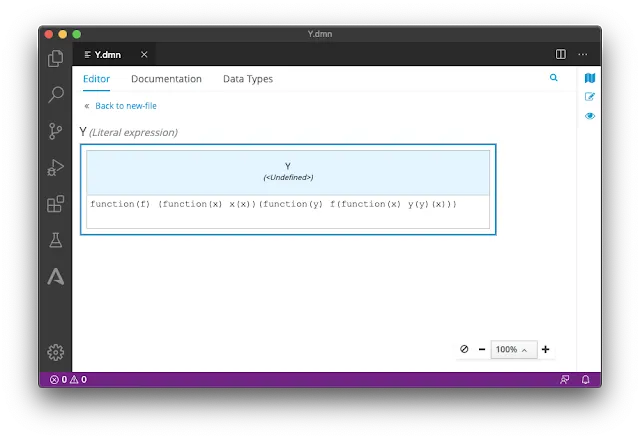Open the properties edit panel
This screenshot has width=640, height=439.
(x=590, y=97)
